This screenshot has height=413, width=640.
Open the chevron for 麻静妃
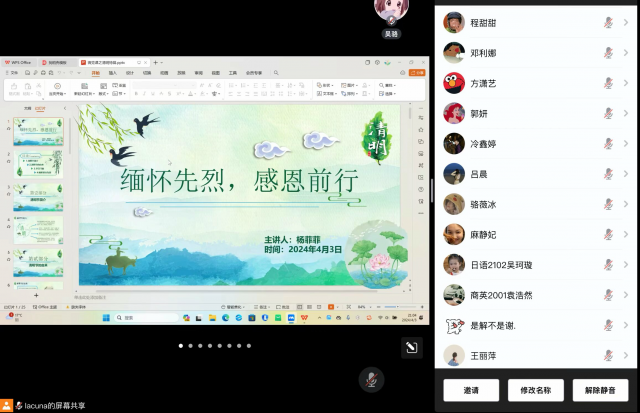point(625,235)
